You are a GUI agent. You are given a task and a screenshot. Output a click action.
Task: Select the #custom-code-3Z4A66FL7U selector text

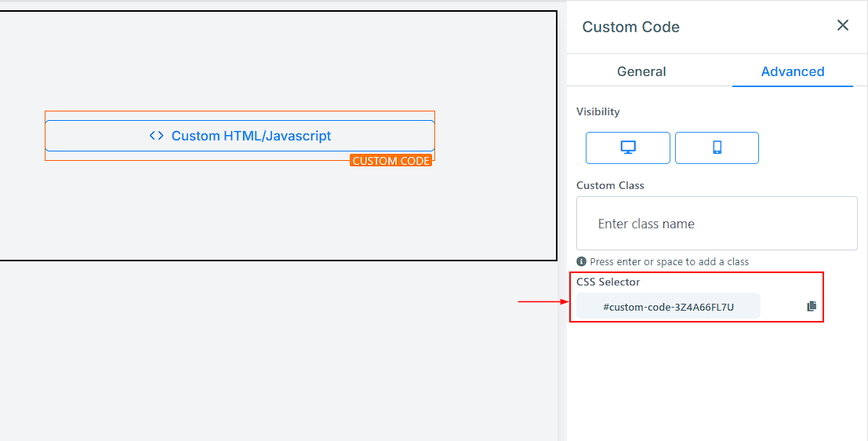click(668, 307)
